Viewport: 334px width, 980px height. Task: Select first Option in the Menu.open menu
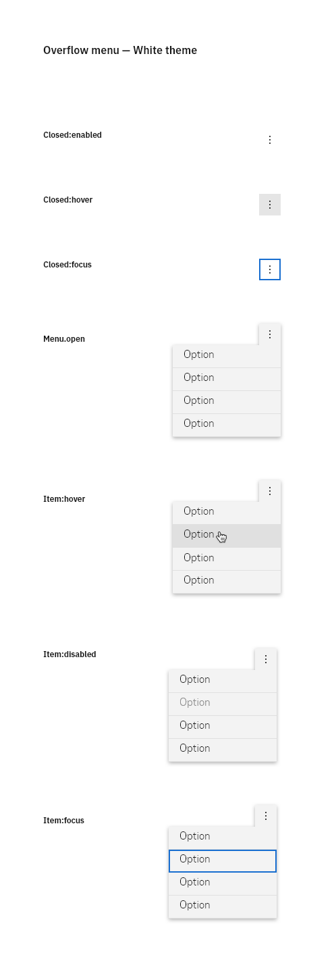click(227, 356)
